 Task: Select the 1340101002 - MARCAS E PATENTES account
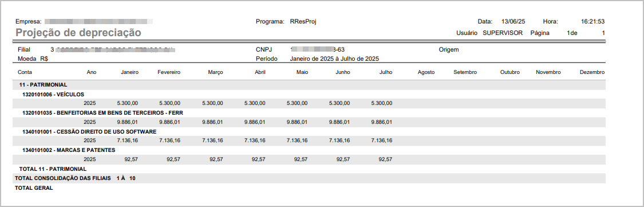click(69, 150)
